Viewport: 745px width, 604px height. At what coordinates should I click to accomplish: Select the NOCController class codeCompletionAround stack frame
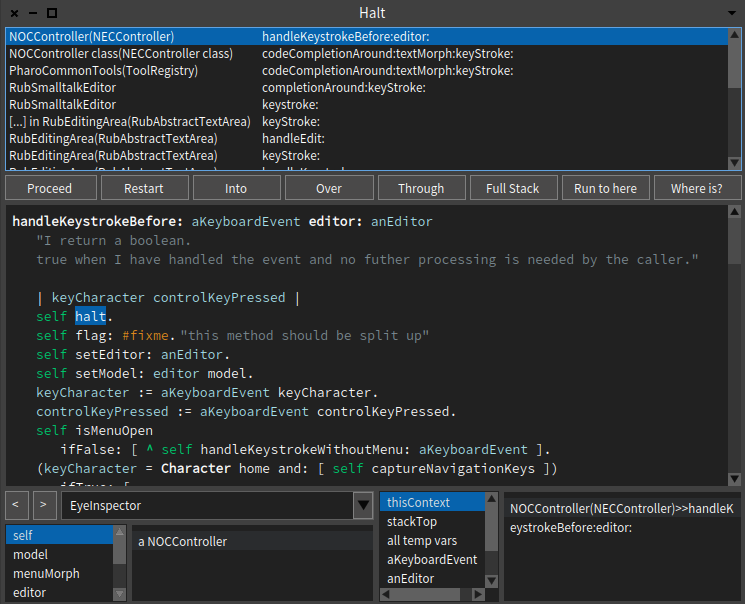pos(366,54)
